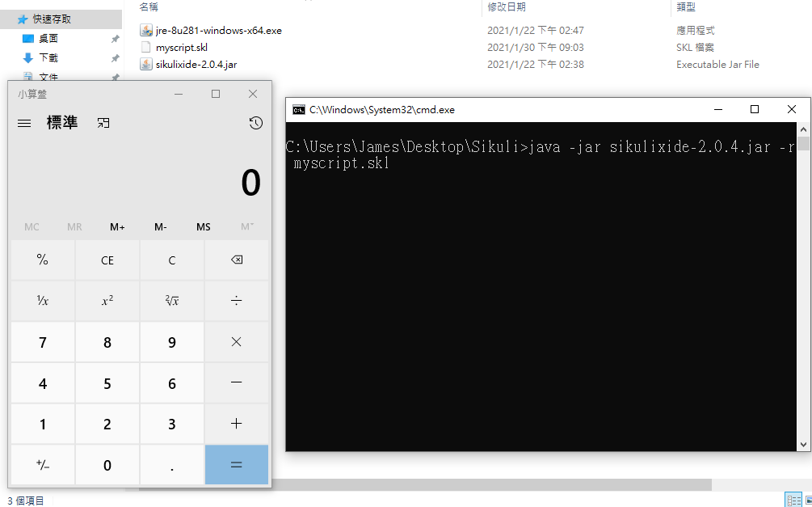Click digit 3 on Calculator
The width and height of the screenshot is (812, 507).
tap(172, 424)
